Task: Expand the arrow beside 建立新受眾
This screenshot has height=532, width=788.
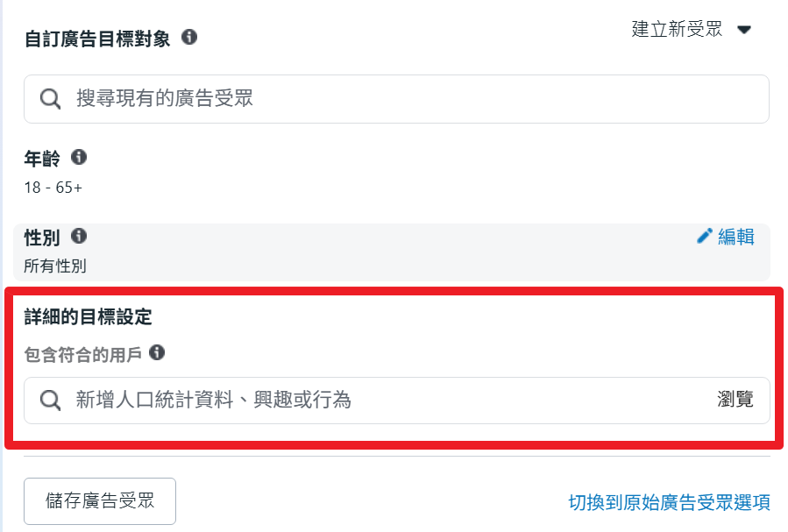Action: pyautogui.click(x=744, y=30)
